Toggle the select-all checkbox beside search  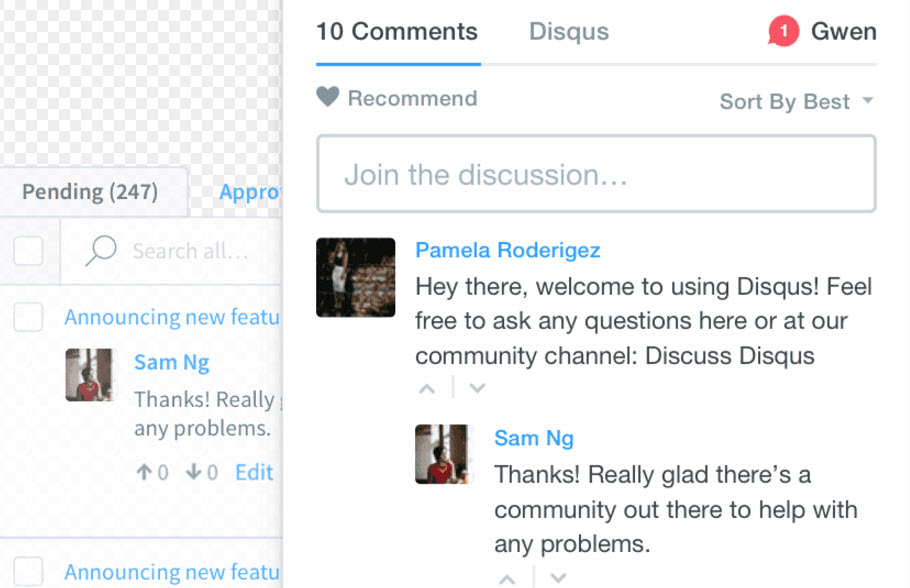(x=28, y=251)
